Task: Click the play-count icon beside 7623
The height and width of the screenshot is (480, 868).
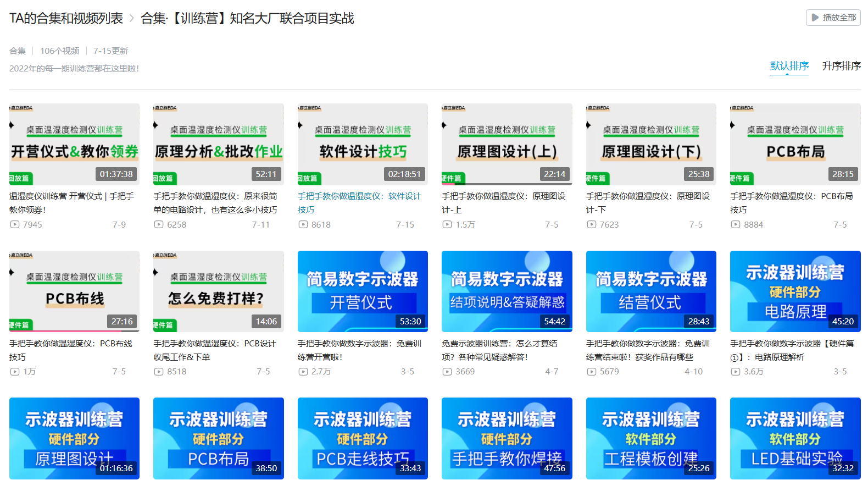Action: [592, 224]
